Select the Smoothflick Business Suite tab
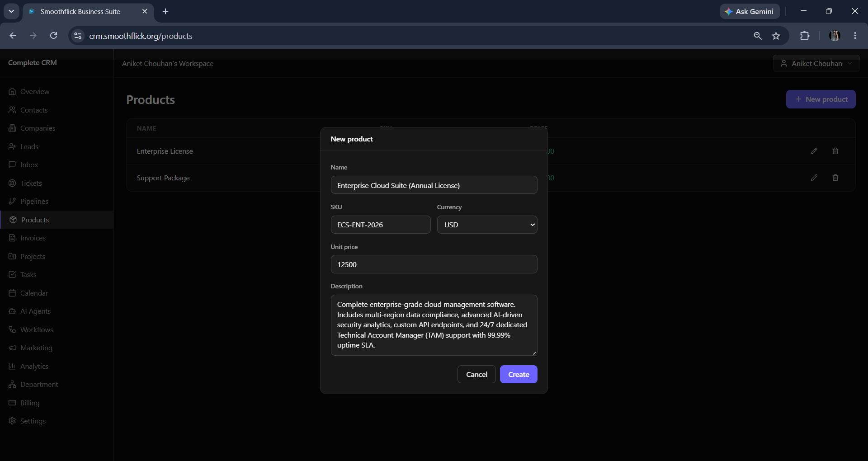This screenshot has height=461, width=868. pyautogui.click(x=88, y=11)
